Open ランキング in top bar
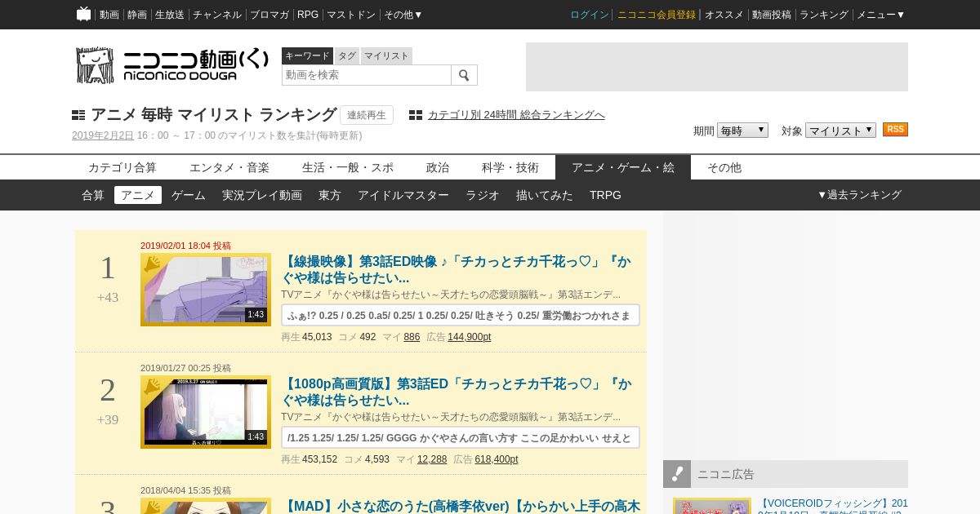 (824, 15)
